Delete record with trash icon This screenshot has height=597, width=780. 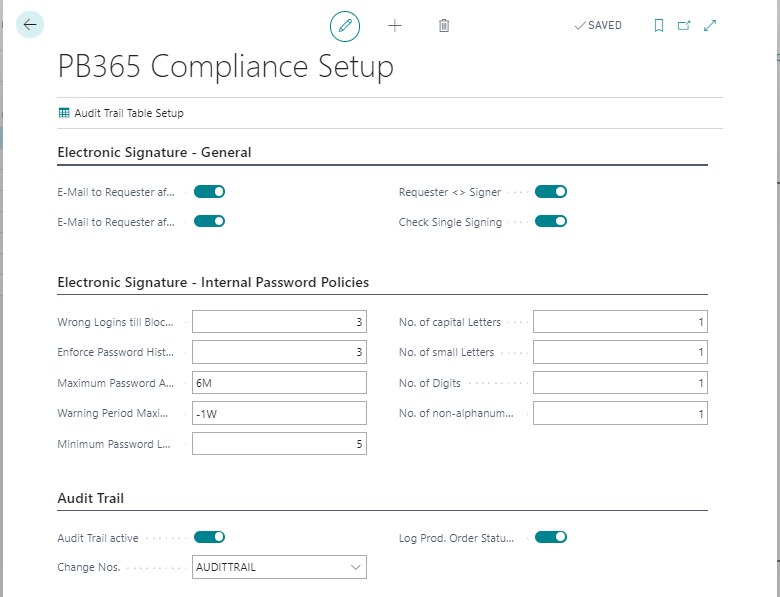coord(444,25)
